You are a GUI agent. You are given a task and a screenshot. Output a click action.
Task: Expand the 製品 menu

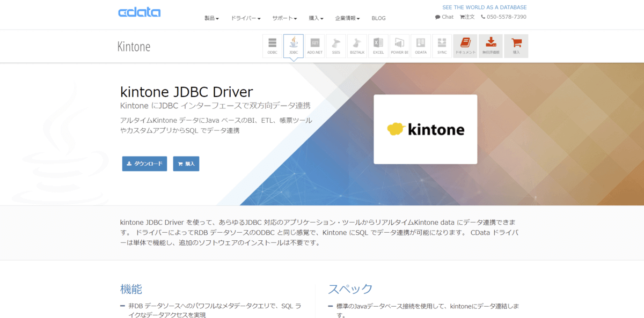[211, 18]
